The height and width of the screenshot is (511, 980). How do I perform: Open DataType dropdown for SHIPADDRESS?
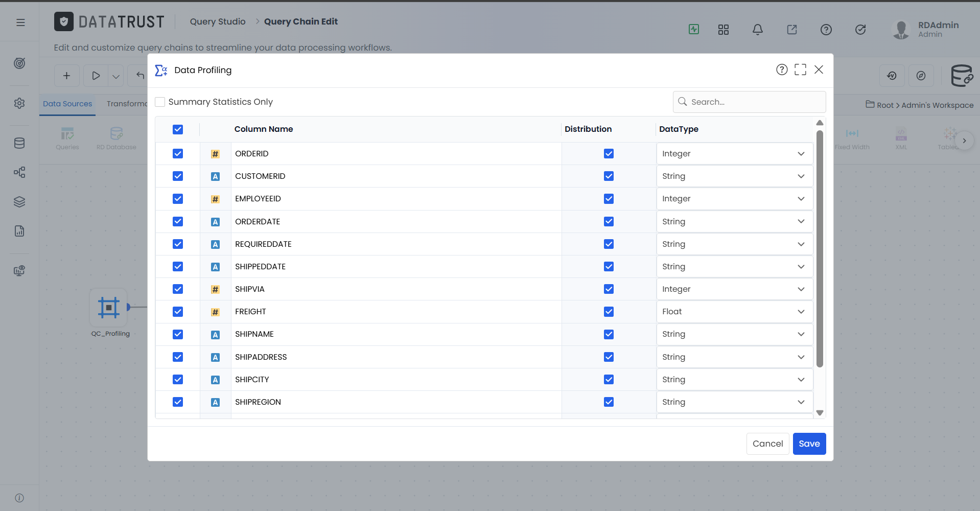[x=734, y=357]
